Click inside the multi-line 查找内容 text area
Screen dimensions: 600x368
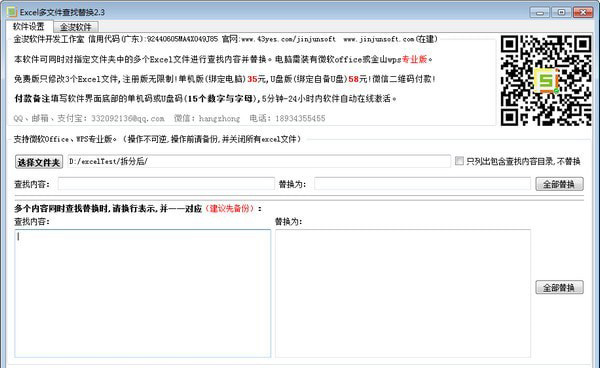[x=142, y=293]
